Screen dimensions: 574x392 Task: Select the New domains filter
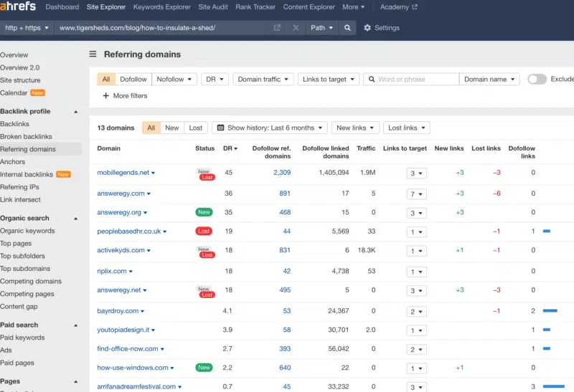[171, 128]
